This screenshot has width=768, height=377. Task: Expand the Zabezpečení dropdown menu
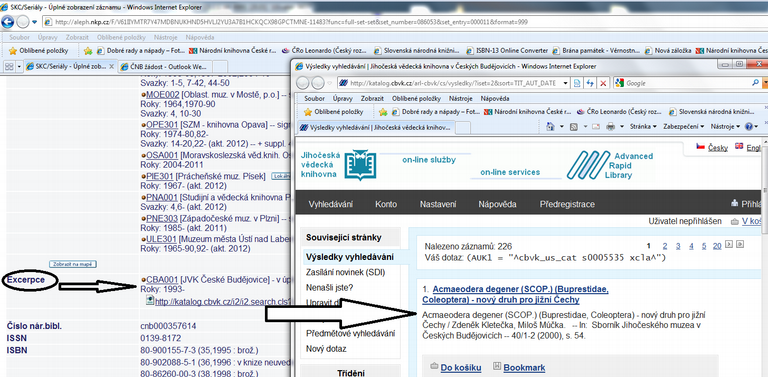pos(684,126)
